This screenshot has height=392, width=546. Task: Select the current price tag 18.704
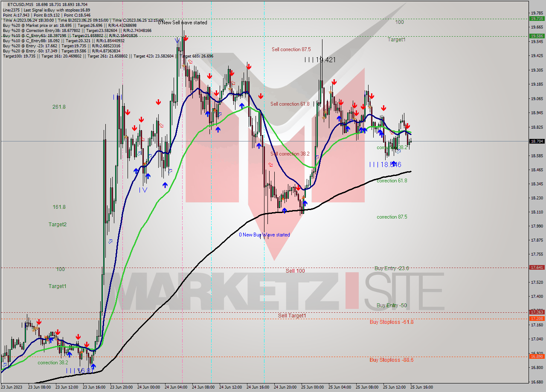537,141
